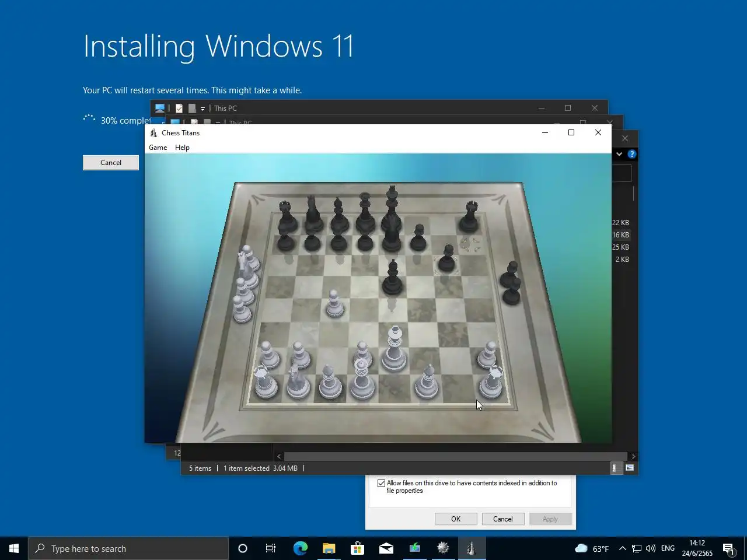Open the File Explorer help icon
This screenshot has width=747, height=560.
tap(631, 154)
